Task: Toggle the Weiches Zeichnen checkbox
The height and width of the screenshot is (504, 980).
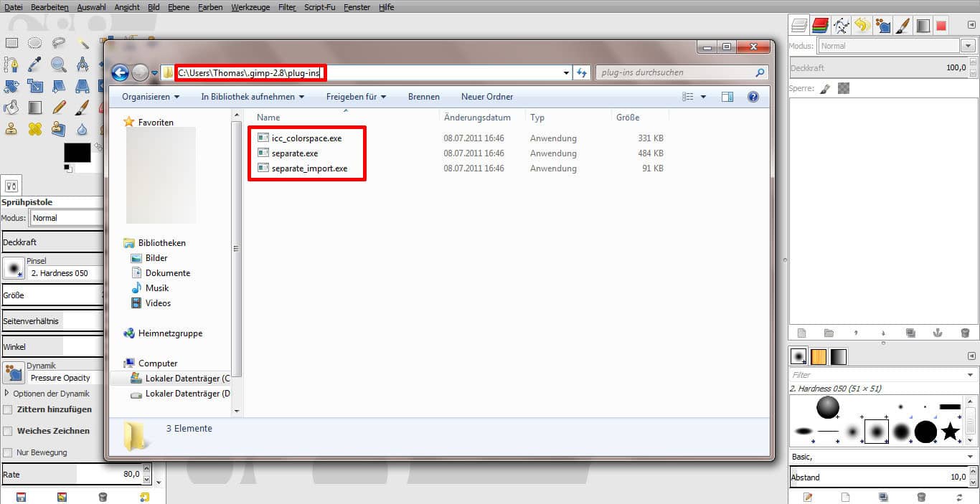Action: [8, 431]
